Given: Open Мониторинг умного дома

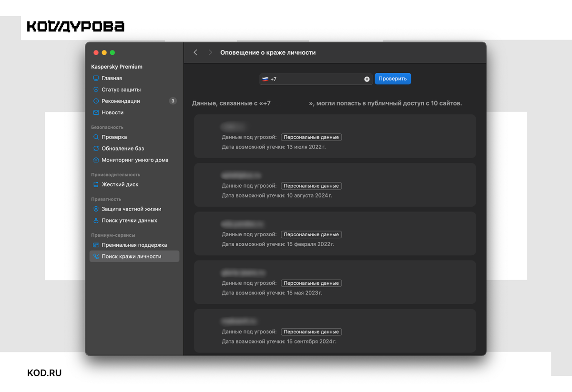Looking at the screenshot, I should [x=134, y=160].
